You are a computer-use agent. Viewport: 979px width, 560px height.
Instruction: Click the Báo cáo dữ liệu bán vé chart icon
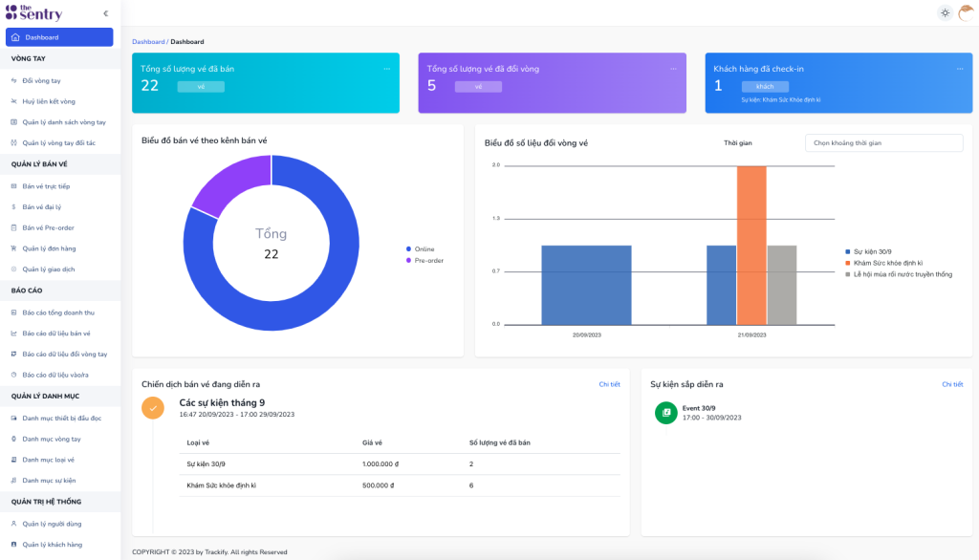14,334
